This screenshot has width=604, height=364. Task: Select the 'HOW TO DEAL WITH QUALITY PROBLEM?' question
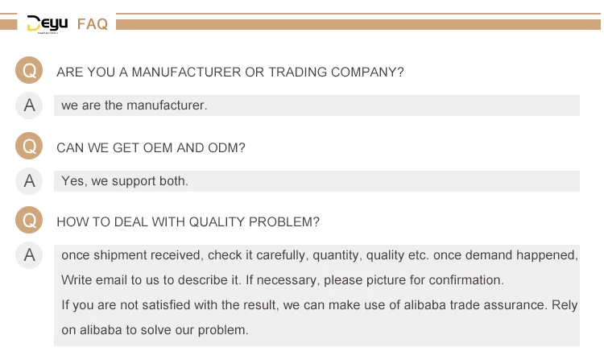tap(188, 222)
